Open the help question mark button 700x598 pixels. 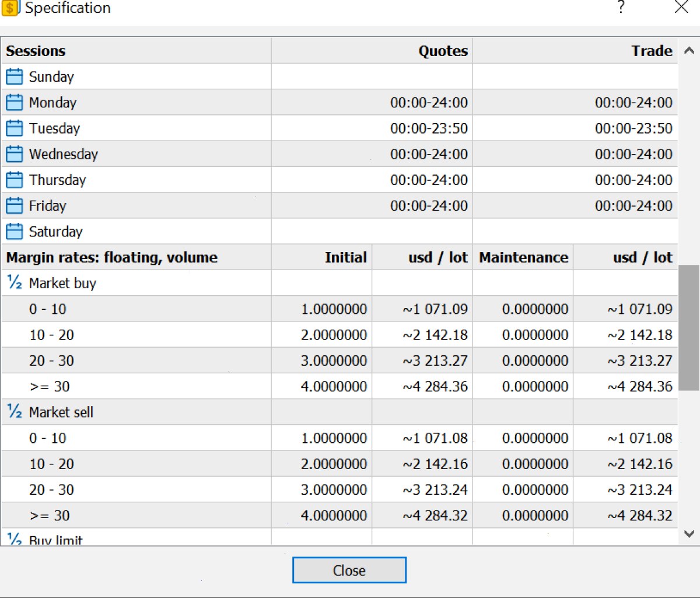621,8
